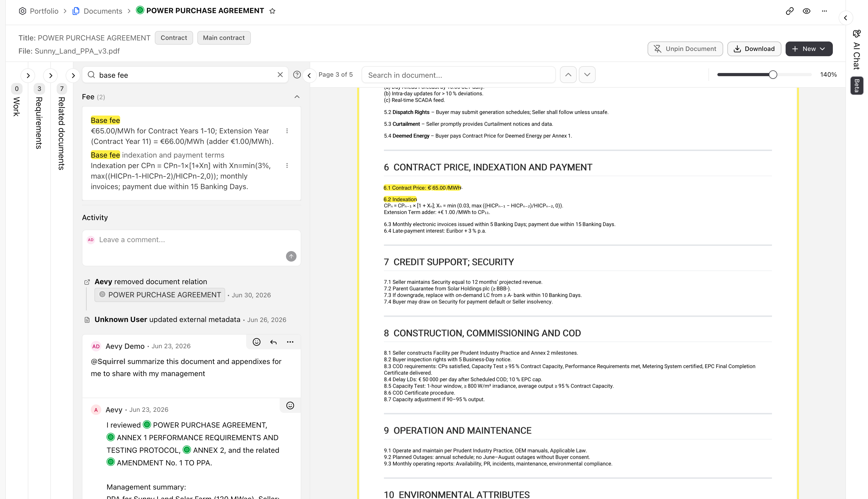
Task: Download the Sunny_Land_PPA file
Action: point(754,49)
